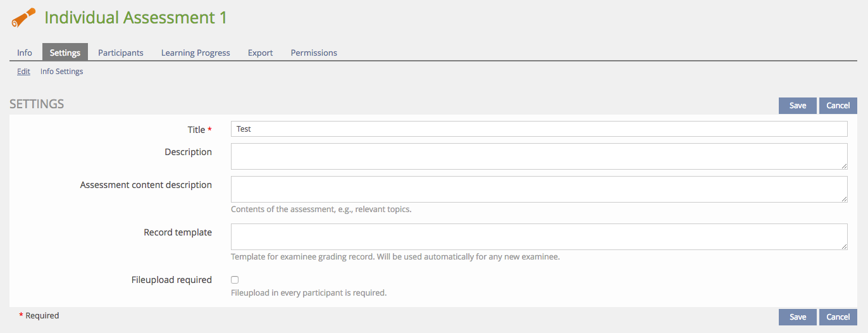Open the Info Settings sub-tab
The height and width of the screenshot is (333, 868).
click(x=62, y=72)
